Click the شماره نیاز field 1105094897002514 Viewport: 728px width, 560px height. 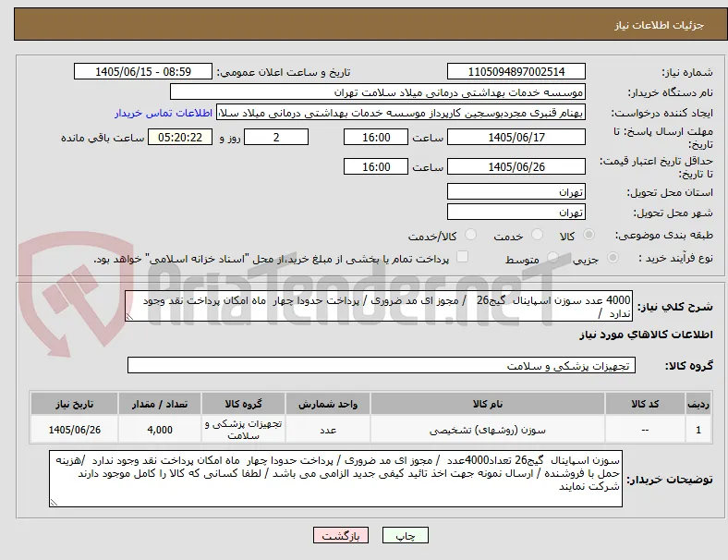pyautogui.click(x=516, y=71)
